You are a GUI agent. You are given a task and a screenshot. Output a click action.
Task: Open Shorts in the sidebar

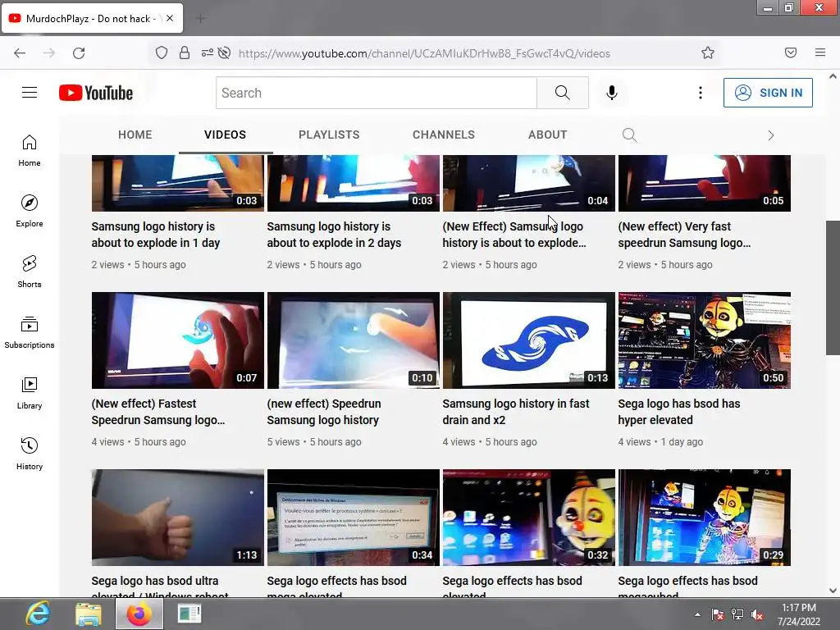click(x=30, y=272)
